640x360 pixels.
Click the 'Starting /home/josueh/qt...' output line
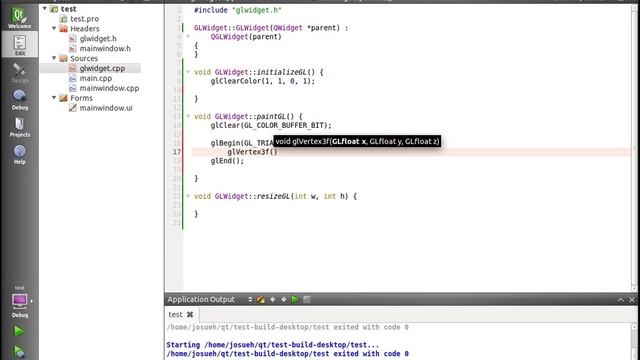(272, 345)
